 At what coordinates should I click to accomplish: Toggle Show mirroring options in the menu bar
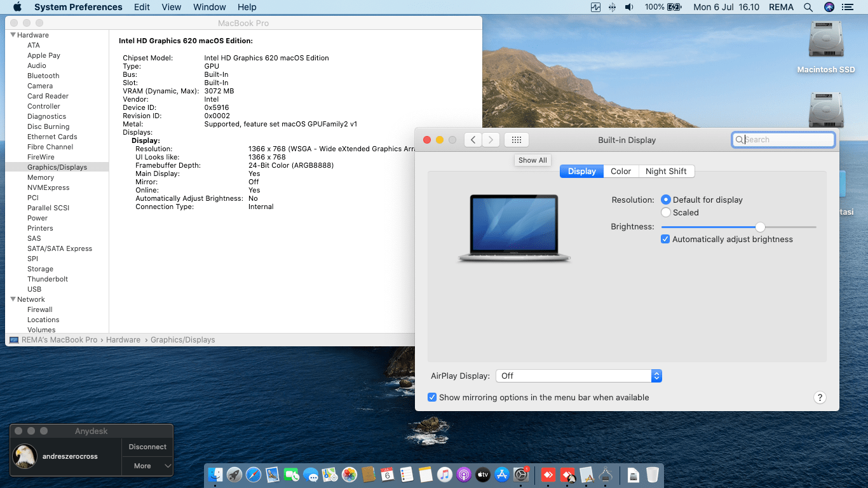[x=432, y=397]
